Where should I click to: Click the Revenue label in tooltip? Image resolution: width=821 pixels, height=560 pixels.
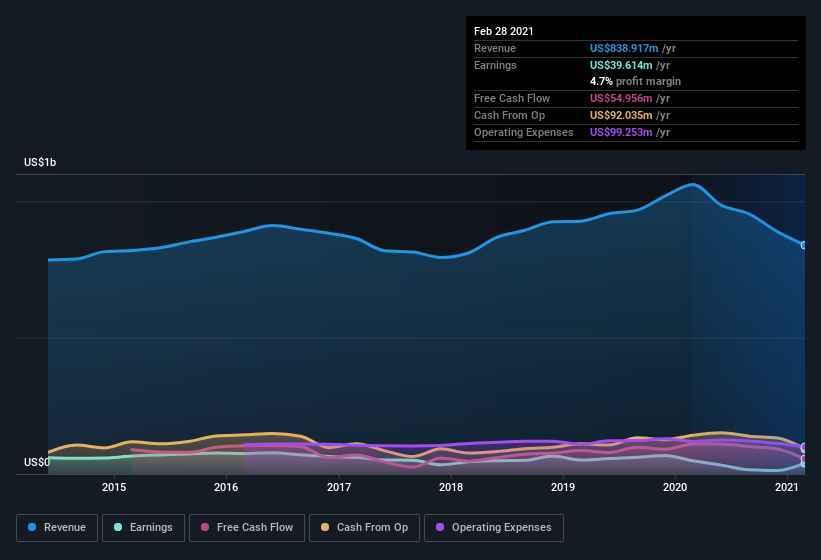tap(495, 48)
